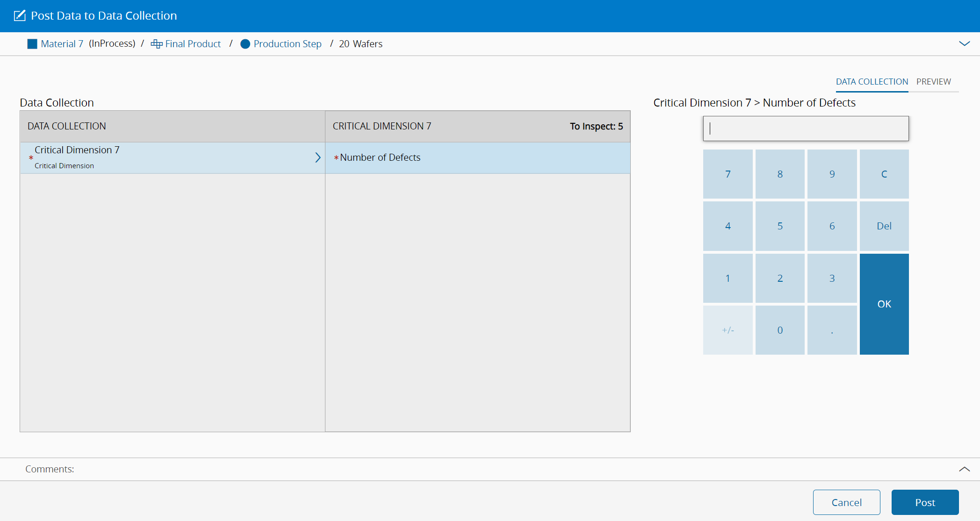Image resolution: width=980 pixels, height=521 pixels.
Task: Expand Critical Dimension 7 row arrow
Action: click(x=317, y=157)
